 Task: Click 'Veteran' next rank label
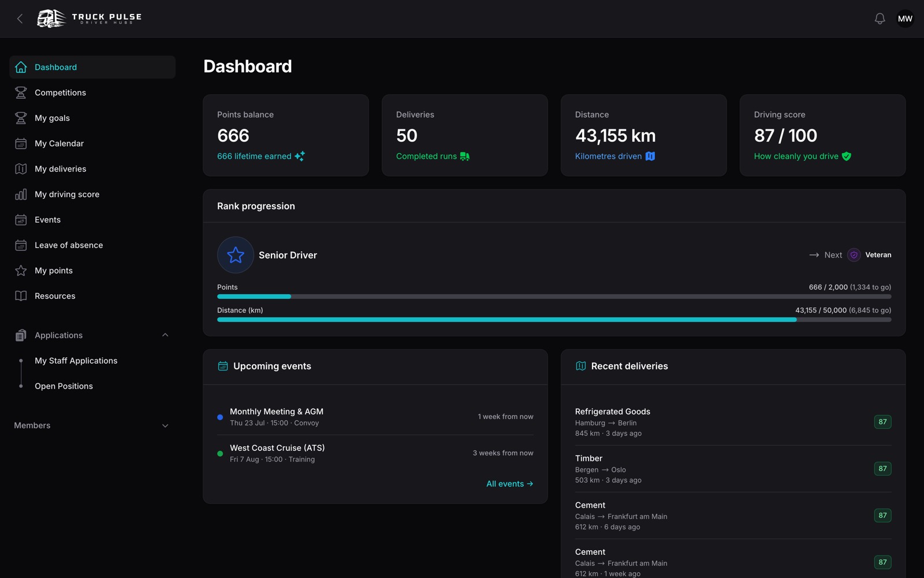click(x=878, y=255)
